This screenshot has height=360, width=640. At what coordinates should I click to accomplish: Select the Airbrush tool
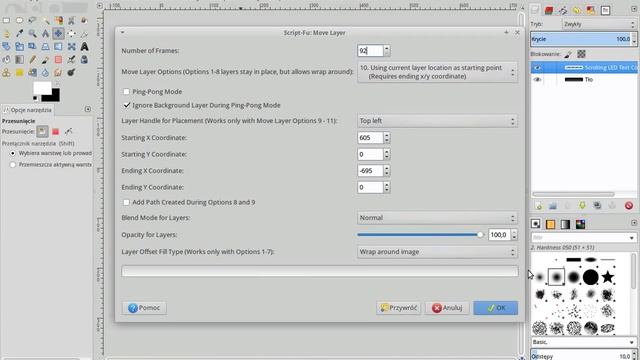click(71, 60)
